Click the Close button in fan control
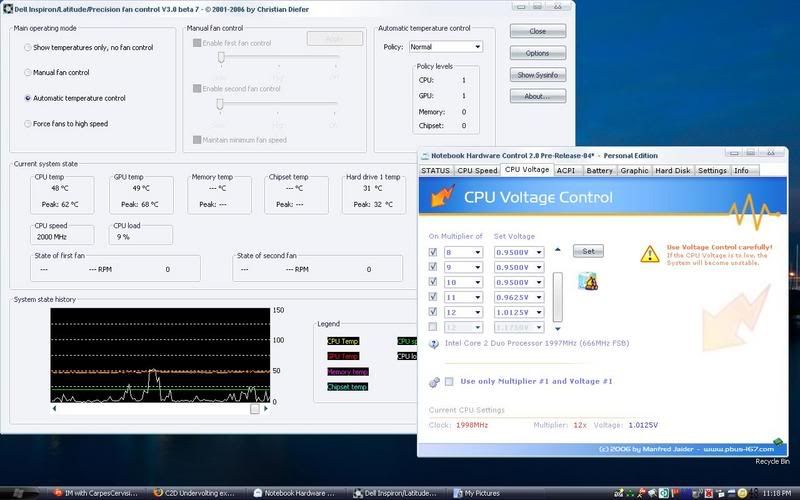The width and height of the screenshot is (800, 500). click(538, 31)
